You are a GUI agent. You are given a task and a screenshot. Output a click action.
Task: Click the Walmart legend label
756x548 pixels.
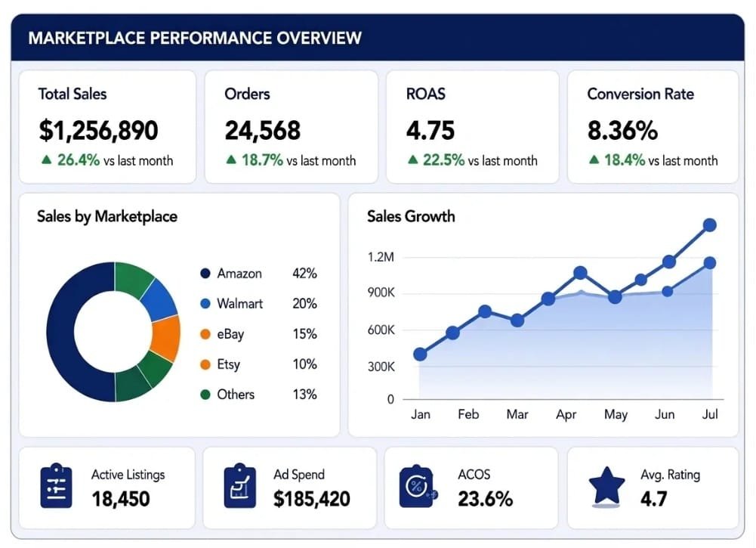tap(240, 303)
